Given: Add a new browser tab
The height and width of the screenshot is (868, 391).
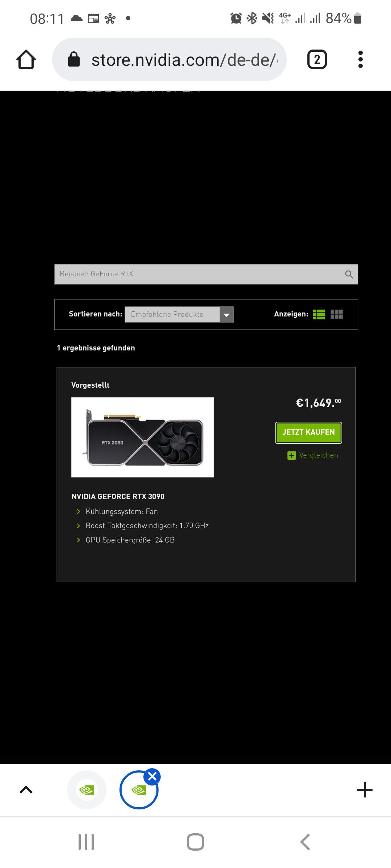Looking at the screenshot, I should pyautogui.click(x=365, y=790).
